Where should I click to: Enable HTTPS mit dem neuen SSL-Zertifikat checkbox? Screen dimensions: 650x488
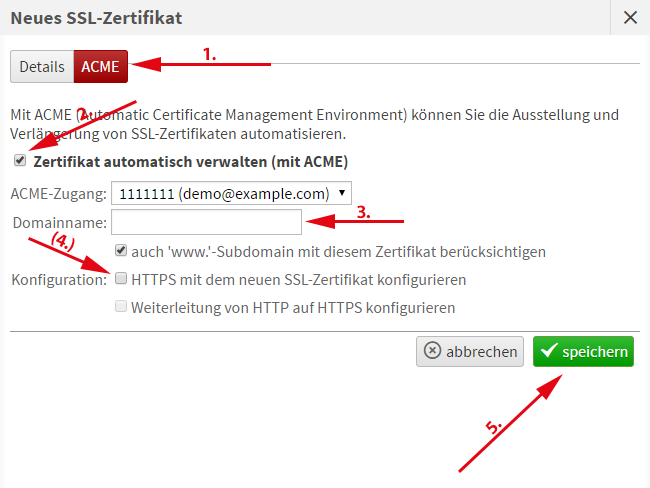[x=121, y=279]
